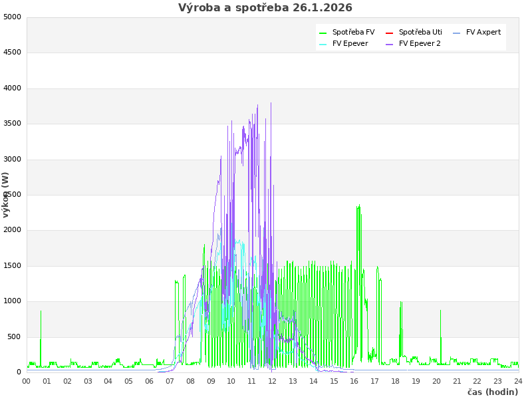Select the FV Epever legend label
This screenshot has height=399, width=532.
pos(350,43)
